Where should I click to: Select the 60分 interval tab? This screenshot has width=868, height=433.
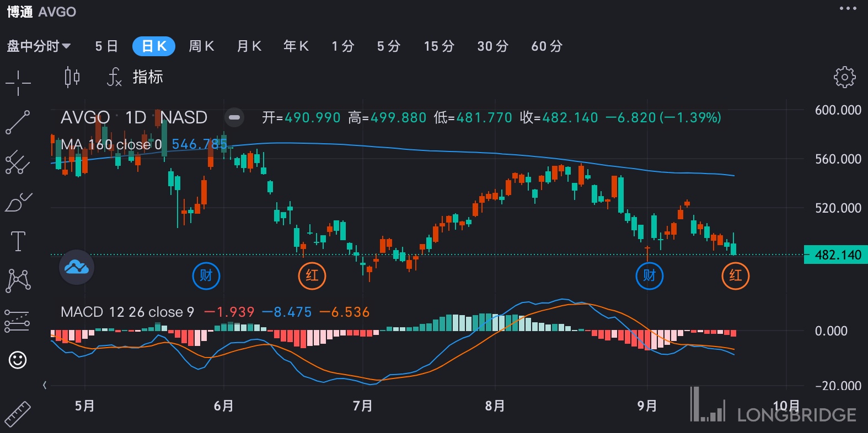547,46
